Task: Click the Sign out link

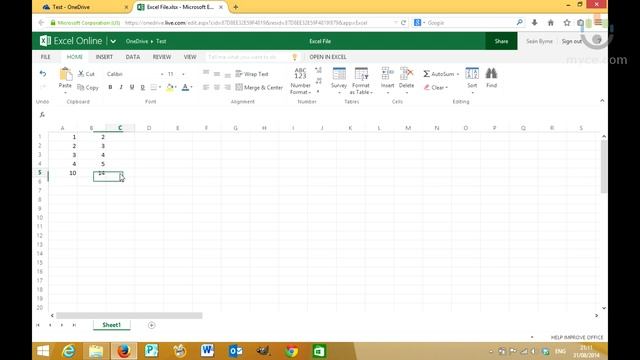Action: point(571,41)
